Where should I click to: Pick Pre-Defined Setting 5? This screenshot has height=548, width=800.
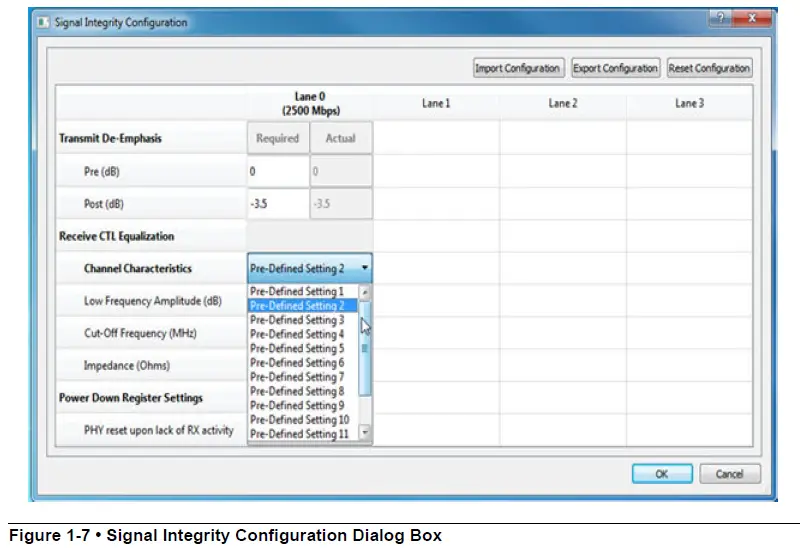point(303,348)
